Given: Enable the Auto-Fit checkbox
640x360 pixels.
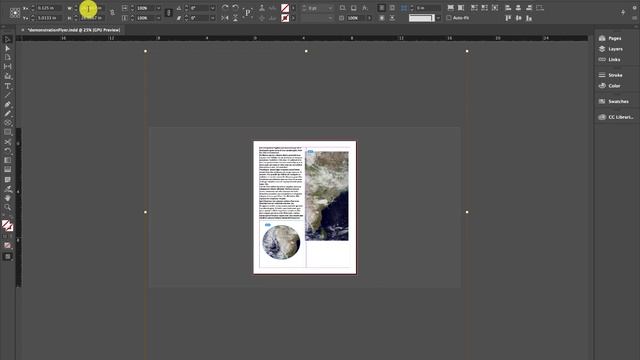Looking at the screenshot, I should [x=449, y=18].
